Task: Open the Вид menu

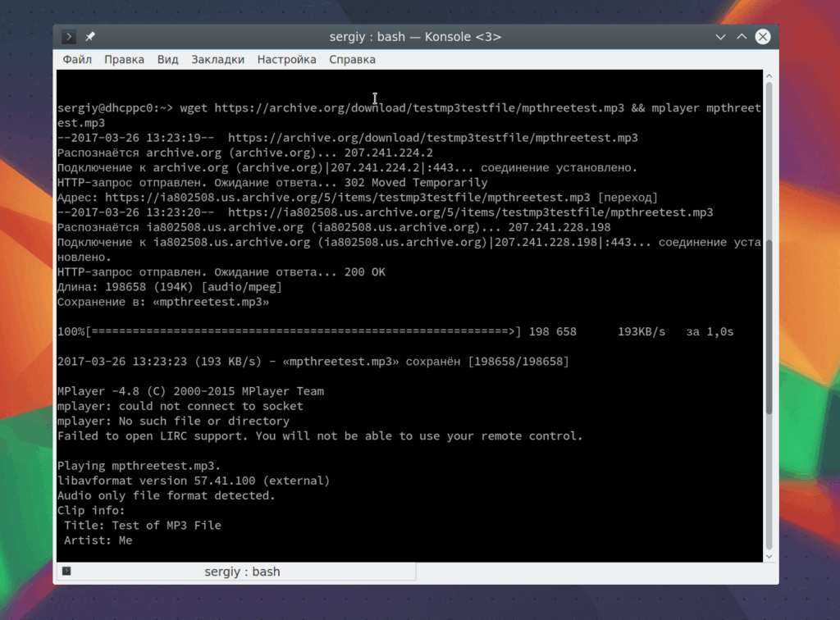Action: pyautogui.click(x=167, y=59)
